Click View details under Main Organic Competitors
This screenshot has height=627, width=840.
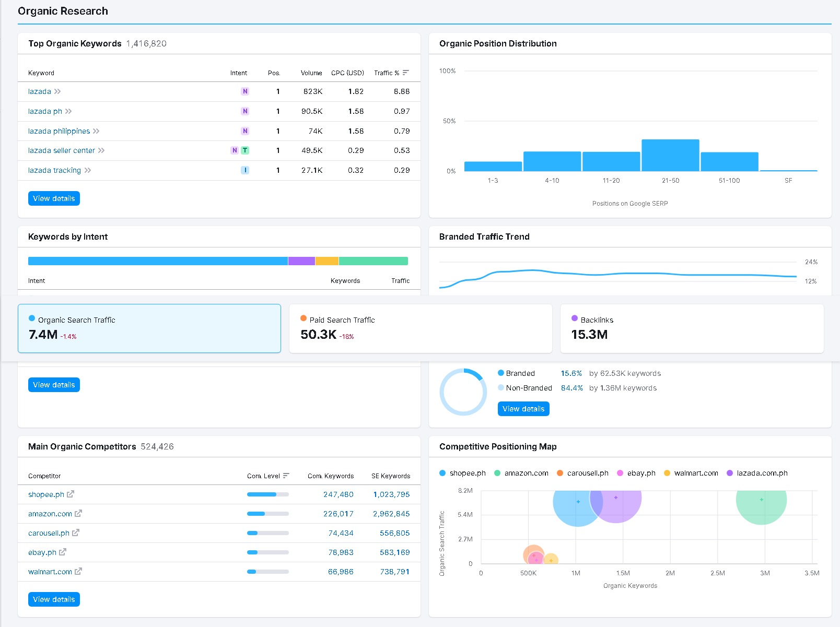click(54, 599)
